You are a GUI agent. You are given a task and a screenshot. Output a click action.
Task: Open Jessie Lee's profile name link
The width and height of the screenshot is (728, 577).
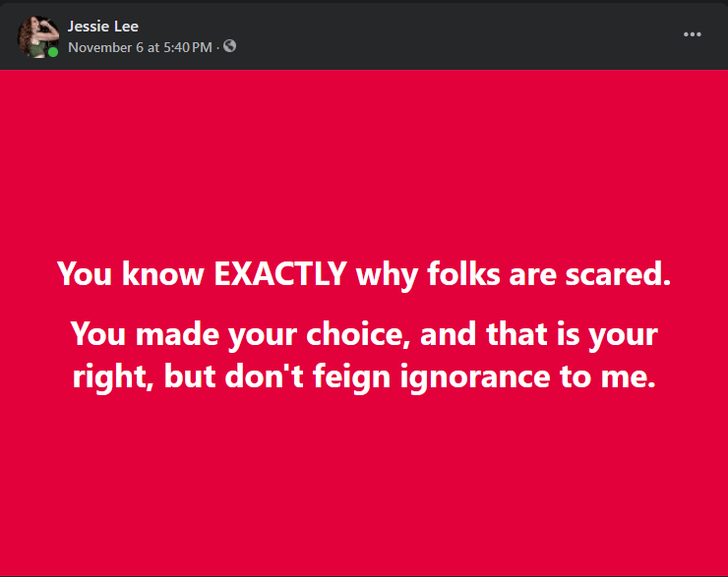coord(103,26)
